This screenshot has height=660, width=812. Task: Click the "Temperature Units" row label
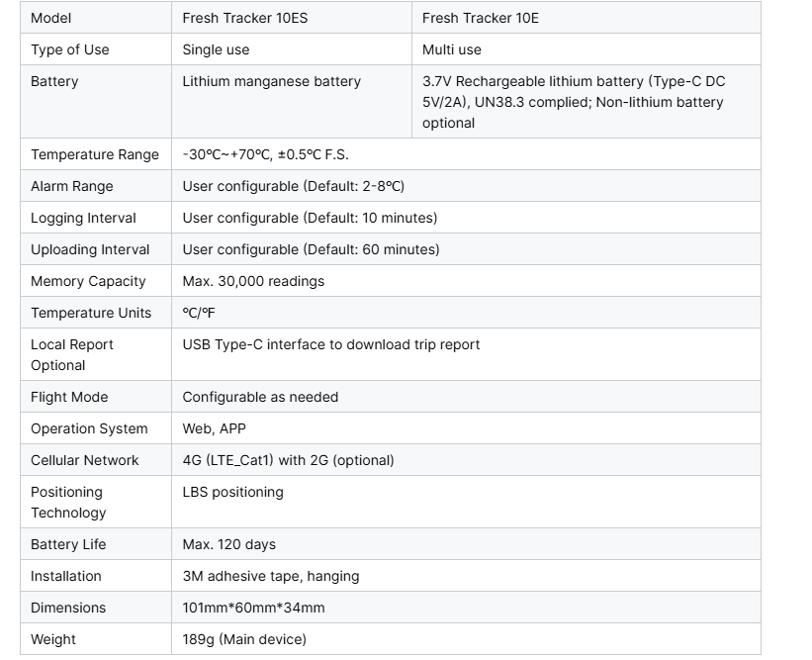click(91, 313)
